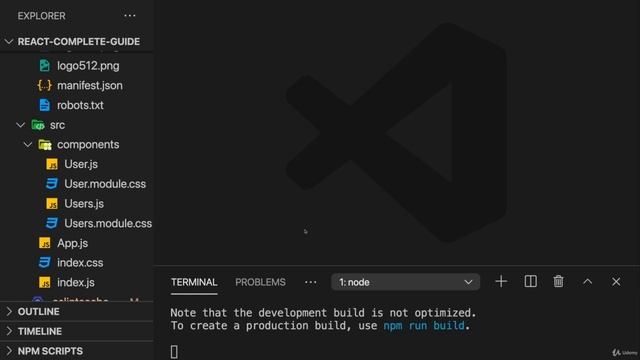Switch to the PROBLEMS tab
The height and width of the screenshot is (360, 640).
tap(260, 282)
